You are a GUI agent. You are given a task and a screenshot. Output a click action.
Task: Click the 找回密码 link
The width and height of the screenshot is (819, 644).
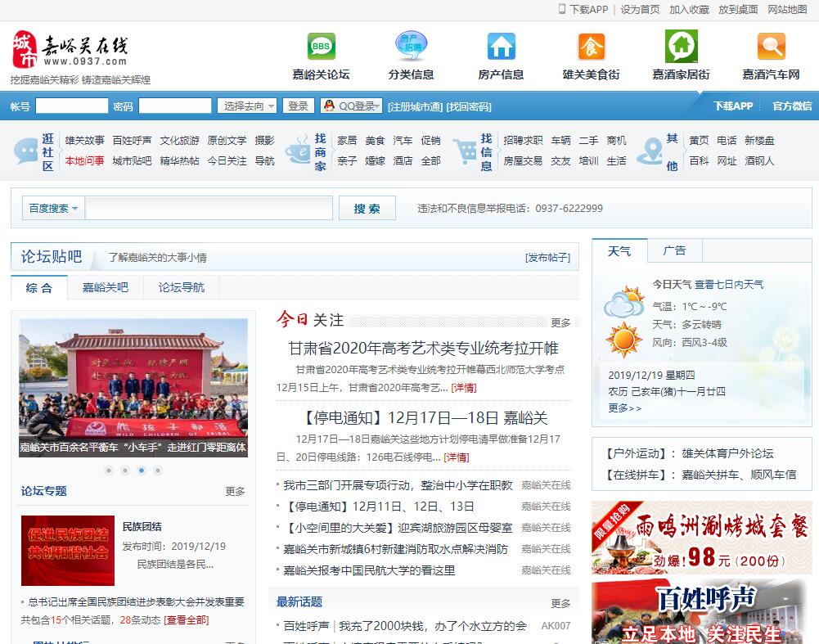coord(469,106)
